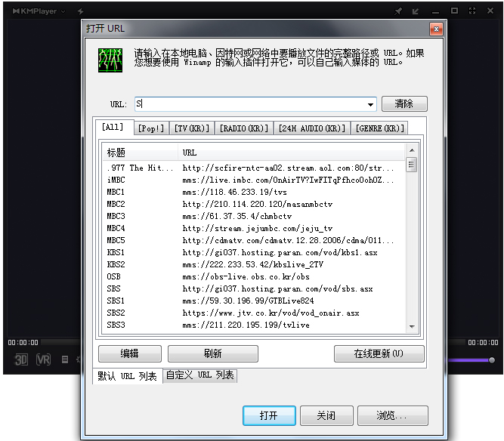Select the KBS2 list entry
The image size is (504, 441).
[254, 264]
